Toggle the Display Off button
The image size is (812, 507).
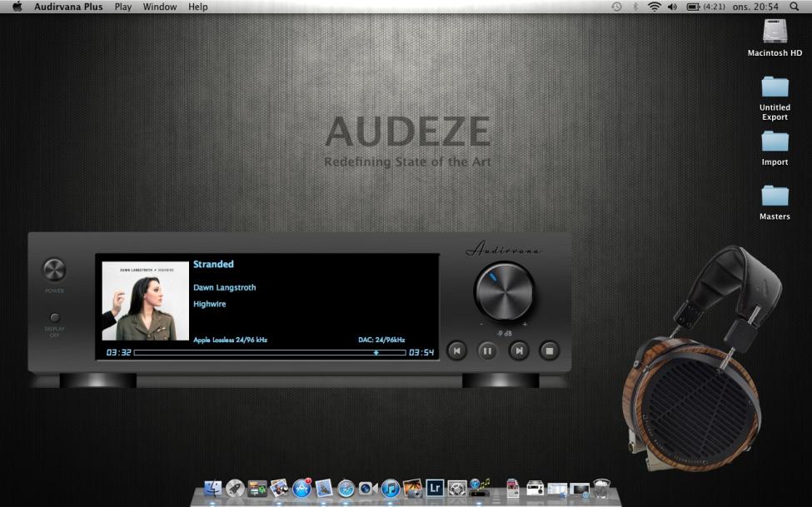coord(54,317)
